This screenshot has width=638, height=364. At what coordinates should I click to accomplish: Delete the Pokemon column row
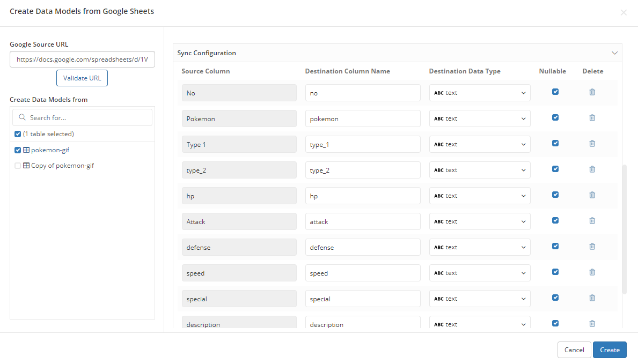tap(592, 118)
